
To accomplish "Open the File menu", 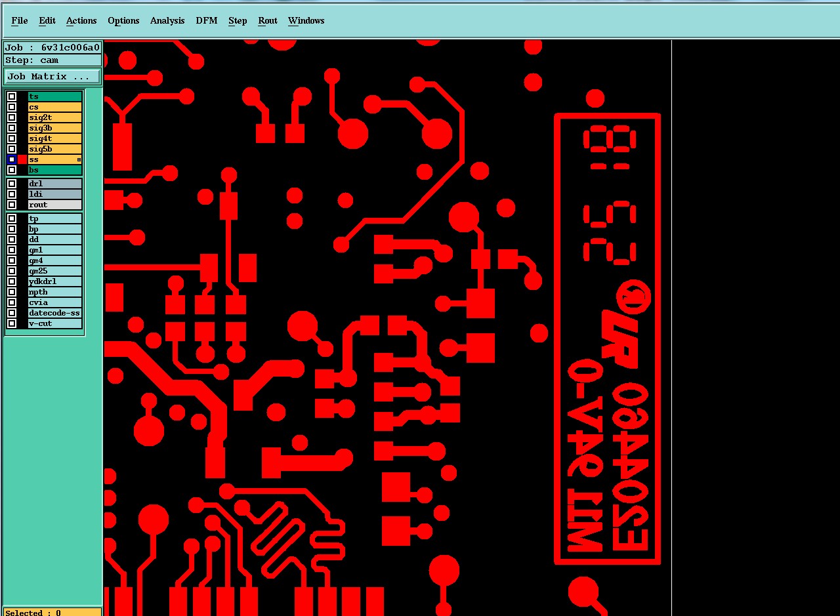I will (x=20, y=20).
